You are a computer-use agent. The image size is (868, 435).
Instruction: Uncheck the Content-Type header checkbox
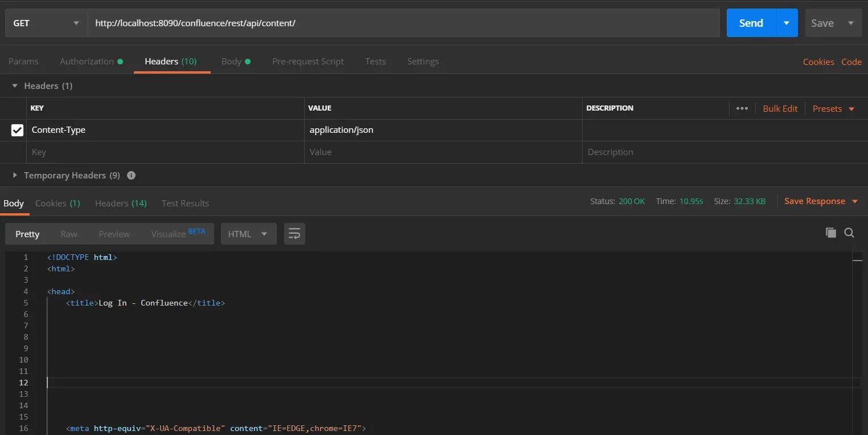[17, 130]
